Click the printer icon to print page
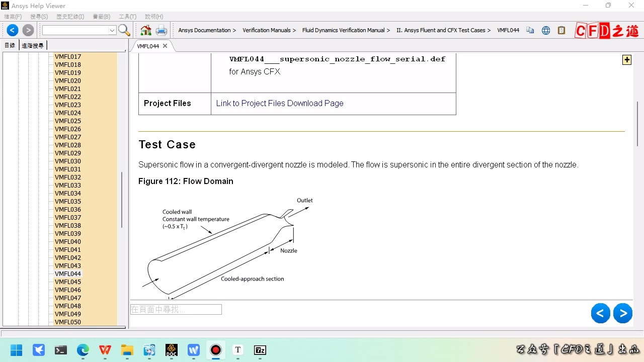The height and width of the screenshot is (362, 644). [161, 30]
